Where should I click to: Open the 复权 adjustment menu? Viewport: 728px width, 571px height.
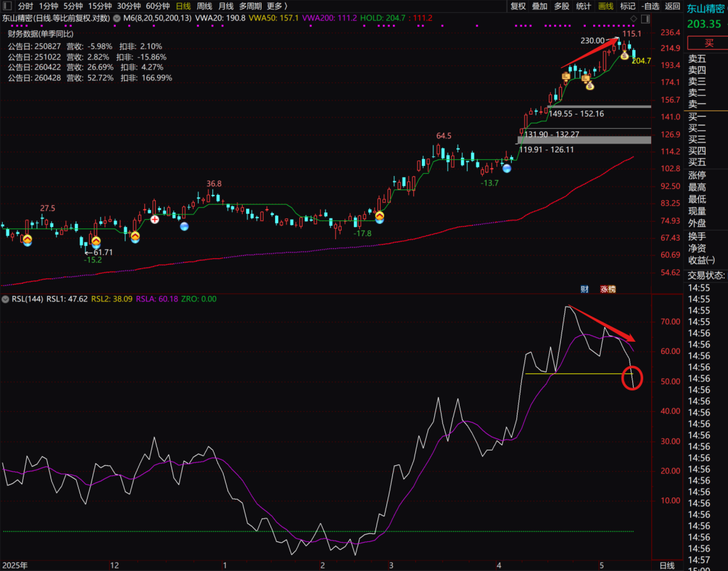pyautogui.click(x=518, y=6)
